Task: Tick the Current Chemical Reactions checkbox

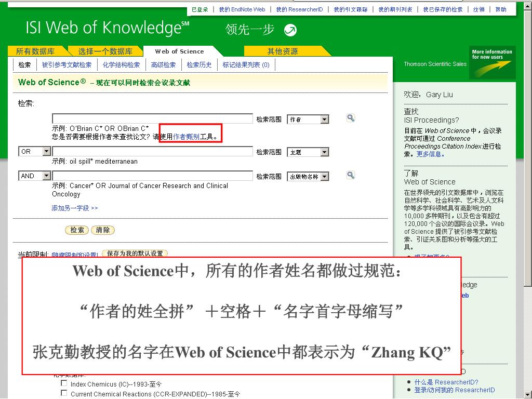Action: [x=64, y=393]
